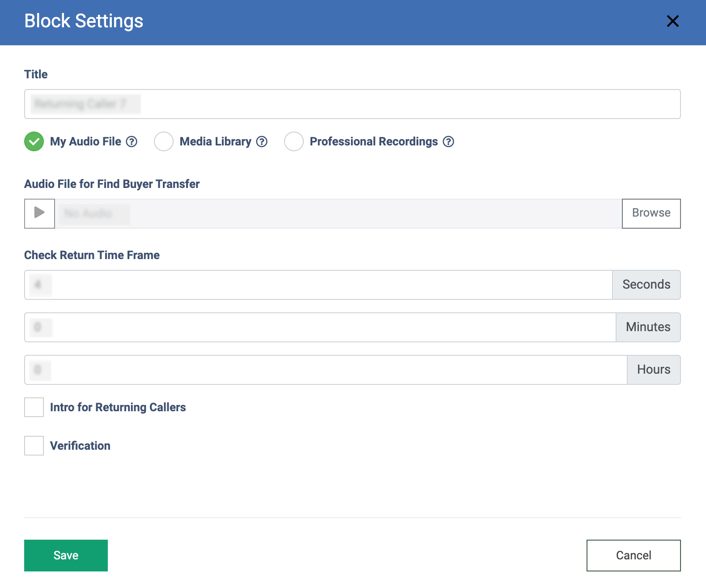706x588 pixels.
Task: Choose the Media Library radio option
Action: tap(164, 141)
